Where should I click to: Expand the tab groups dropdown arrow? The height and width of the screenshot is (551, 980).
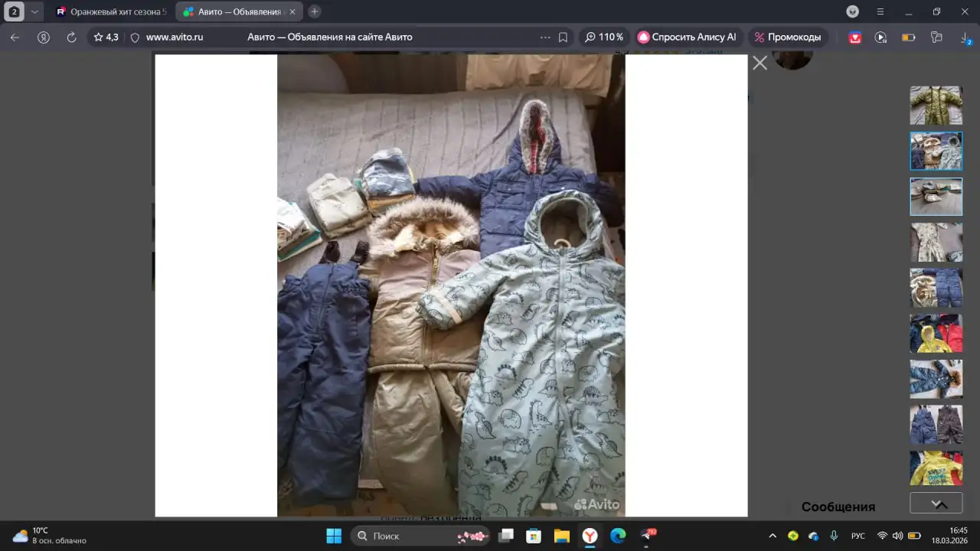(x=34, y=11)
